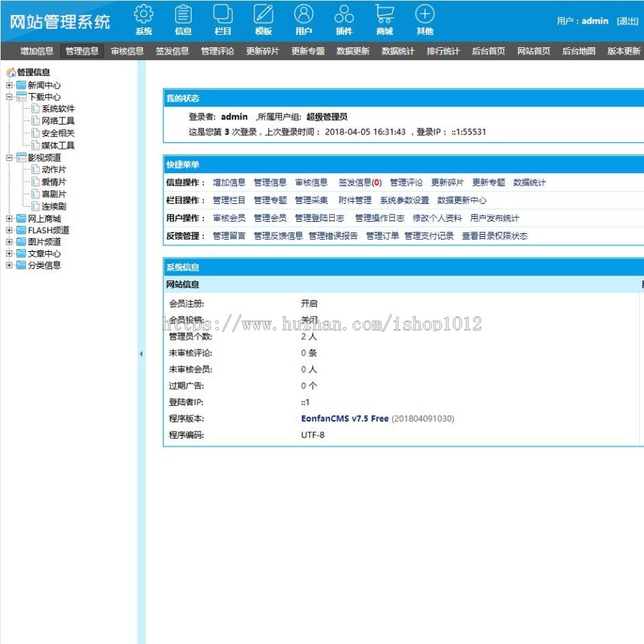Collapse the sidebar with the arrow handle
The width and height of the screenshot is (644, 644).
(141, 353)
